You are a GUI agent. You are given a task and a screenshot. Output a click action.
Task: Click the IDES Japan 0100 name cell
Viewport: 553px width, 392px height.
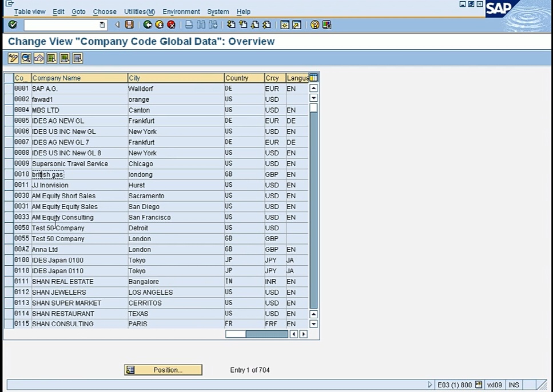(x=79, y=260)
